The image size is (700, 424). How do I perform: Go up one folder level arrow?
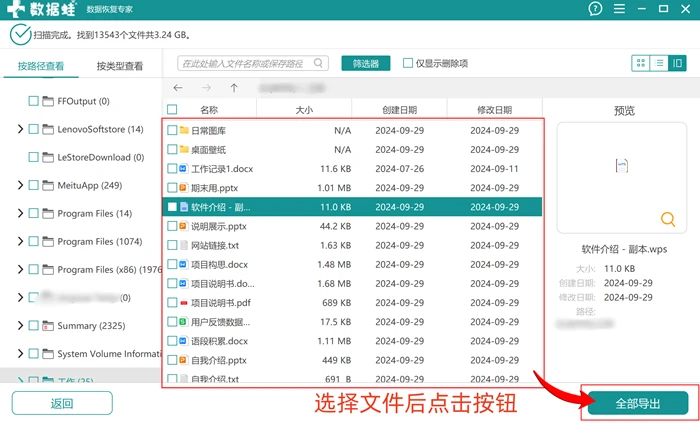coord(234,88)
